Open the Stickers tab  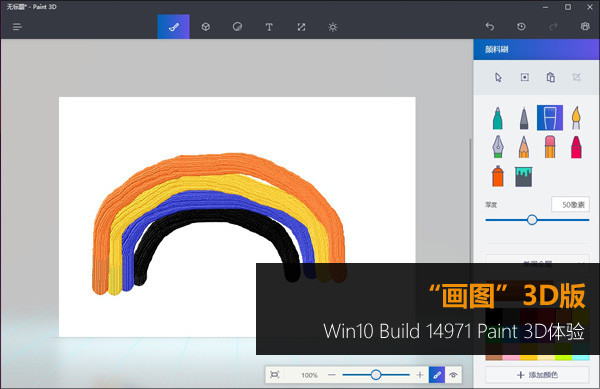pos(237,27)
